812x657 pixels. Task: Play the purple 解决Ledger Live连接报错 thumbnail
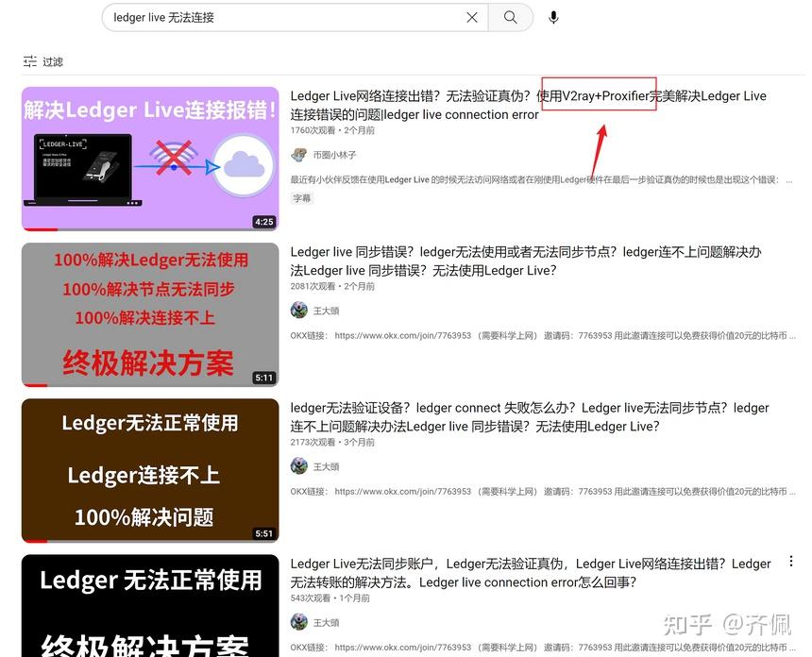click(x=149, y=159)
